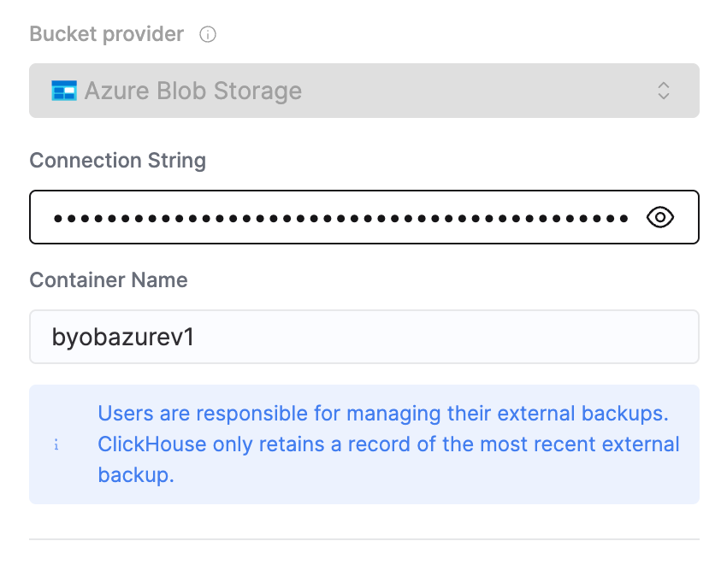Click the Bucket provider label text

coord(105,34)
